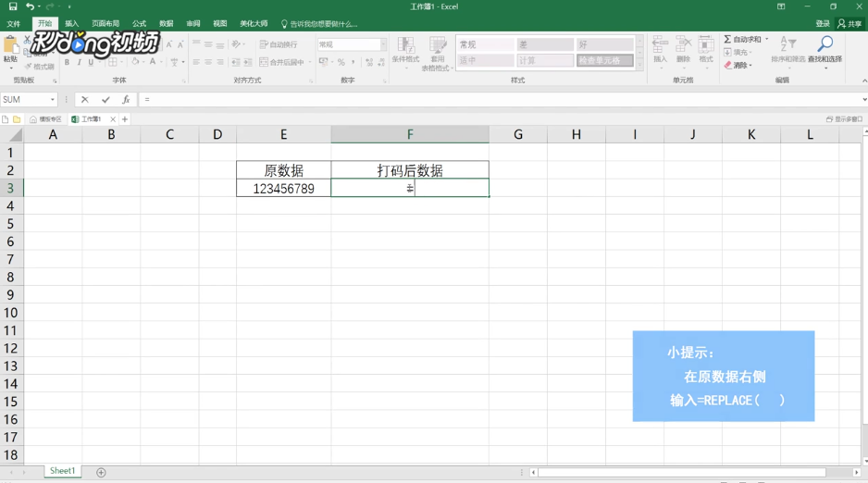The width and height of the screenshot is (868, 483).
Task: Open Insert cells (插入) menu
Action: [660, 51]
